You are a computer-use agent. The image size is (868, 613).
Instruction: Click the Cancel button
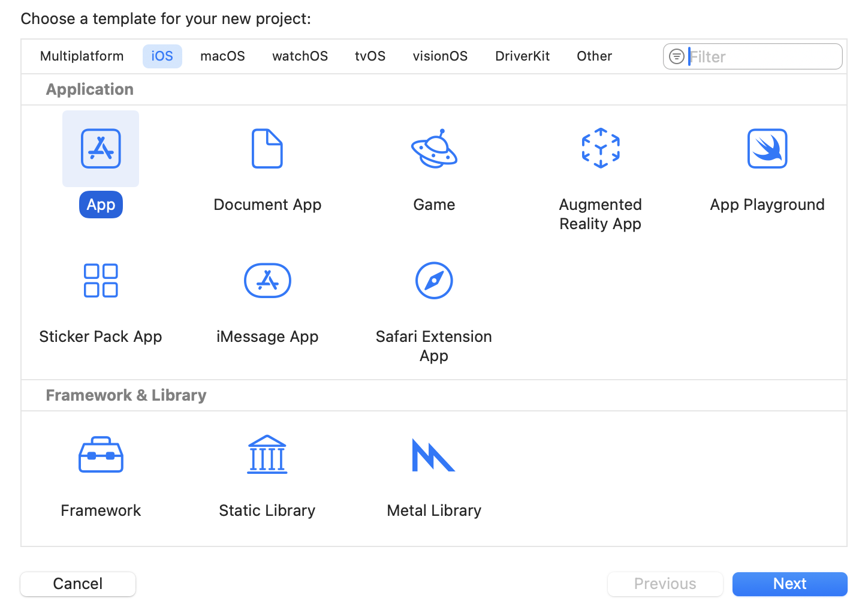click(78, 584)
